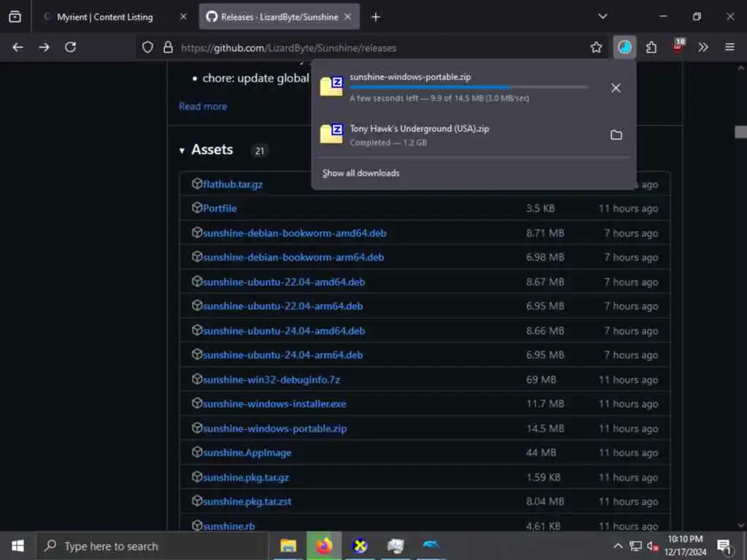This screenshot has height=560, width=747.
Task: Open a new browser tab
Action: [x=376, y=17]
